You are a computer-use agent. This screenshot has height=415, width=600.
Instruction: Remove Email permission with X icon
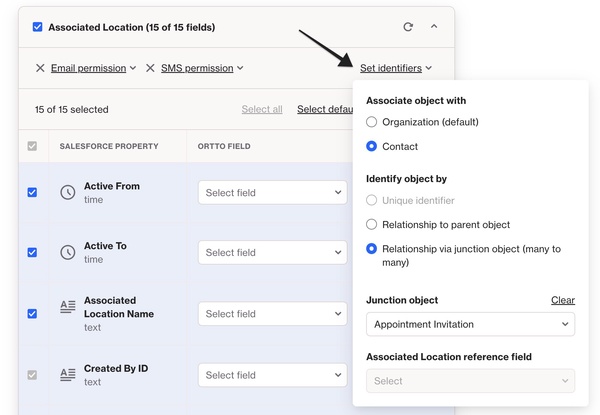pyautogui.click(x=40, y=68)
